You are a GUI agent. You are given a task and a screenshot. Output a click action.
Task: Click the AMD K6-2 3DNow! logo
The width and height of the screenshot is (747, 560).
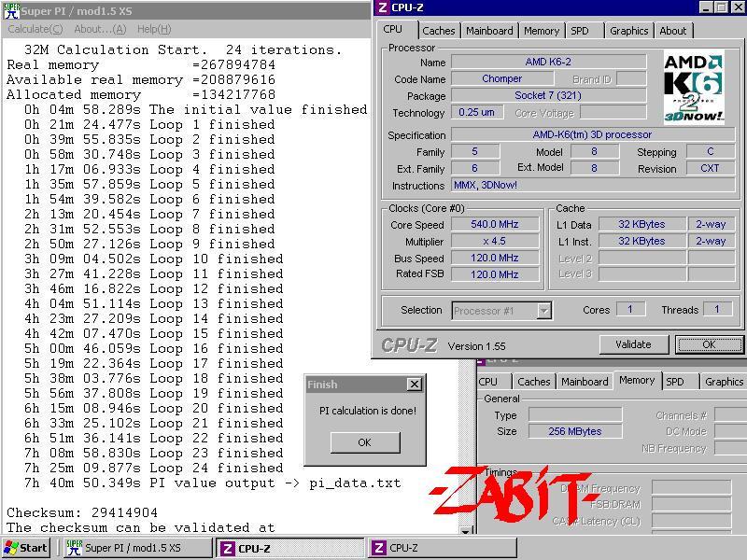coord(693,88)
